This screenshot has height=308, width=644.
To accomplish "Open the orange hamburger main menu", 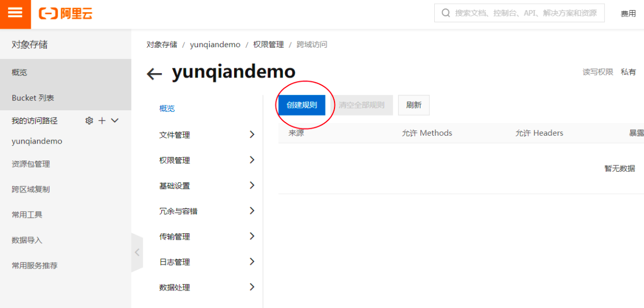I will 15,13.
